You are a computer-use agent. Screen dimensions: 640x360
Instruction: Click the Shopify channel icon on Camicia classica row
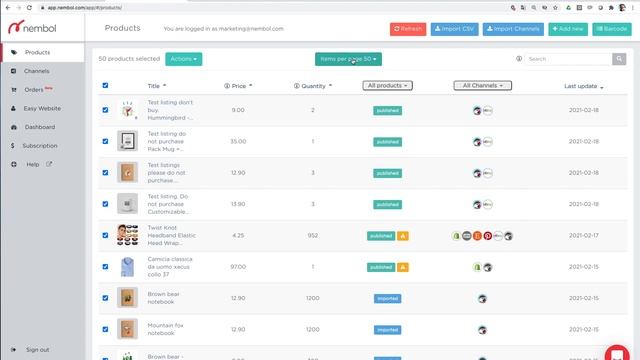[x=477, y=267]
